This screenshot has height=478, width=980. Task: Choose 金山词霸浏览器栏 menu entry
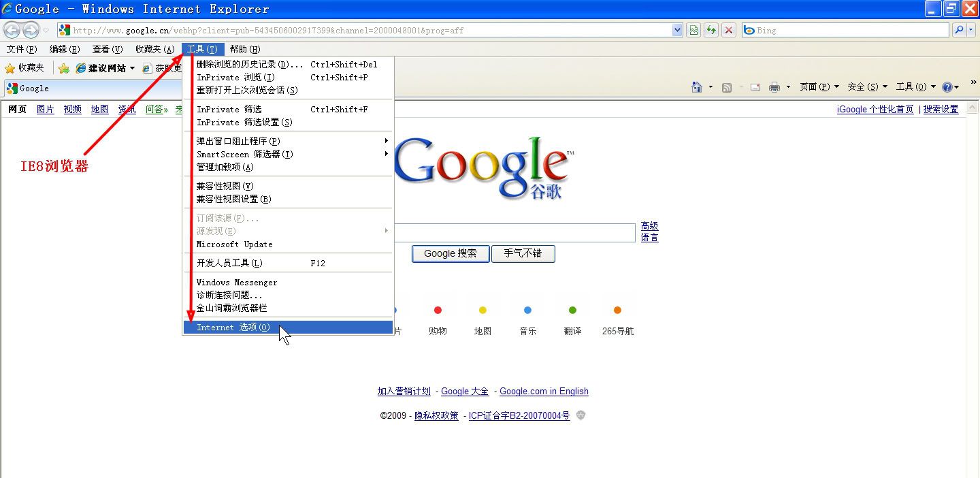pos(288,308)
